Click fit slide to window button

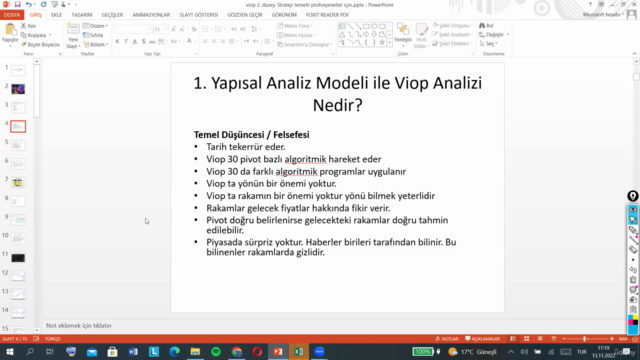pos(635,339)
